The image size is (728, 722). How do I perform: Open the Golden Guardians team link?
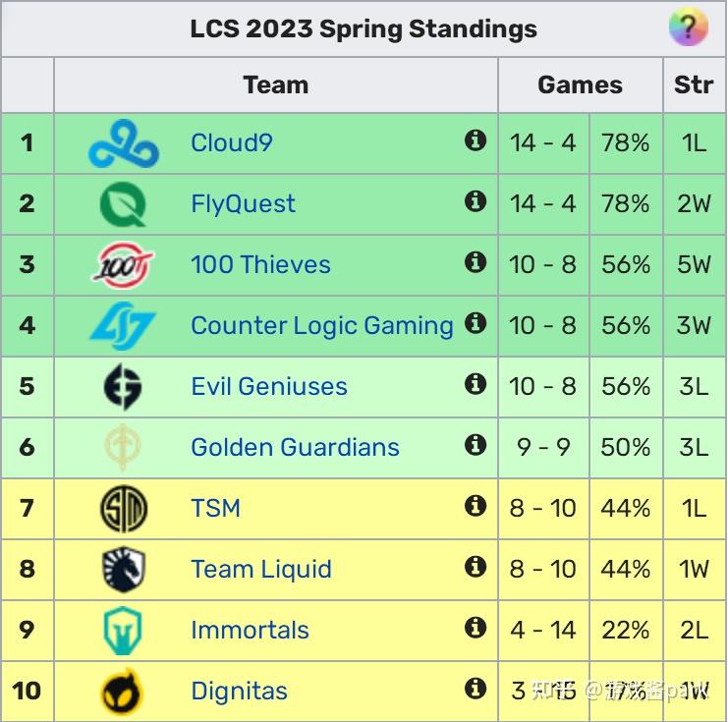(x=295, y=448)
